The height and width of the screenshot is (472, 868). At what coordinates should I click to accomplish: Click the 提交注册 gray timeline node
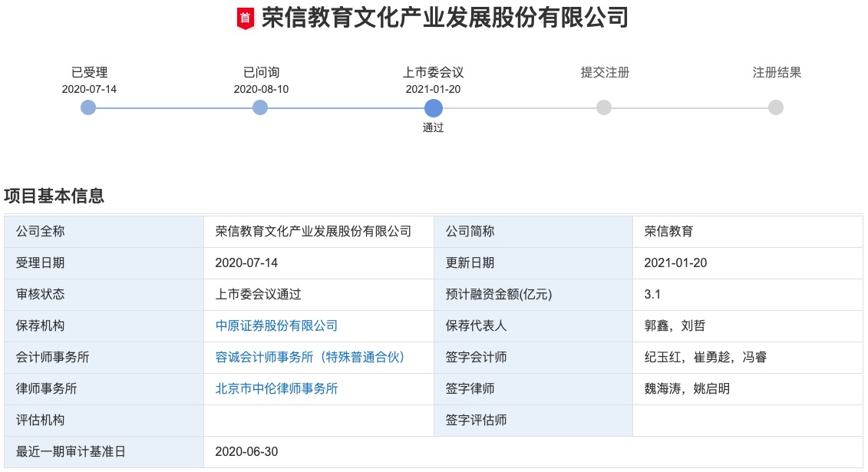(604, 107)
